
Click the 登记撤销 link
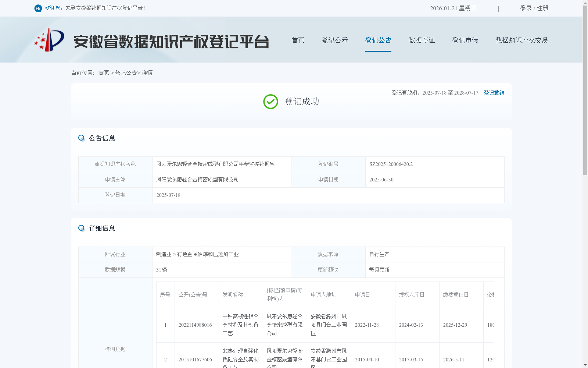coord(494,93)
